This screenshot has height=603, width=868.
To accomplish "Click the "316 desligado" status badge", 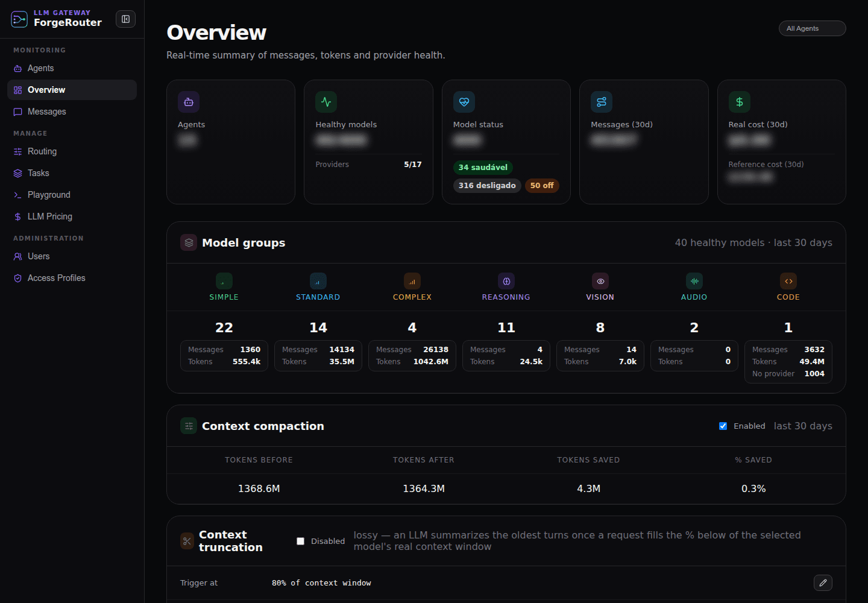I will tap(487, 185).
